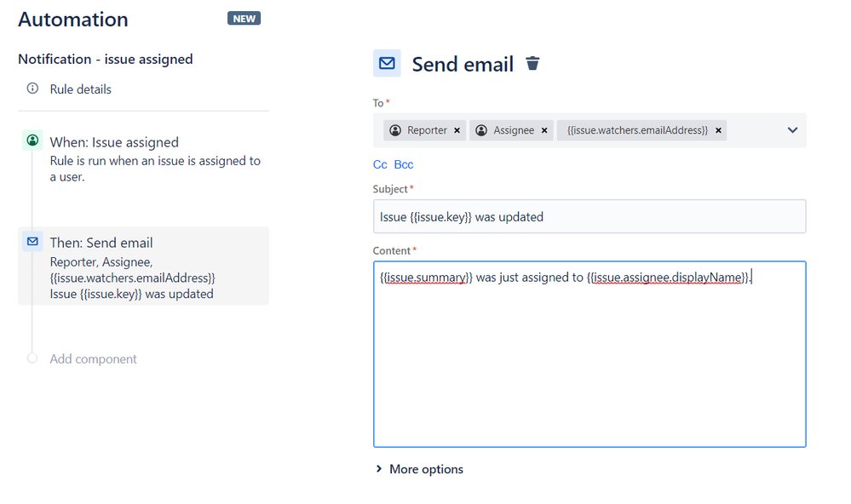Click the Reporter avatar icon in To field
Screen dimensions: 851x504
tap(394, 129)
